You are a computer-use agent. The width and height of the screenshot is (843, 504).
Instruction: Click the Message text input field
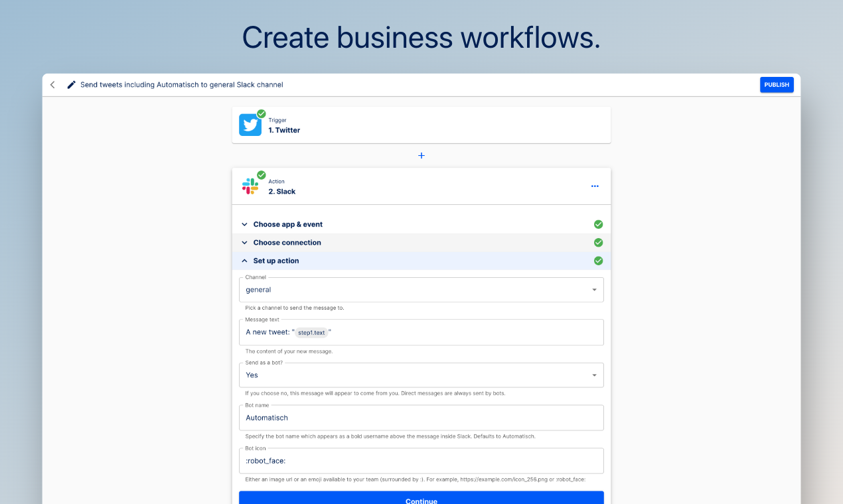point(421,332)
